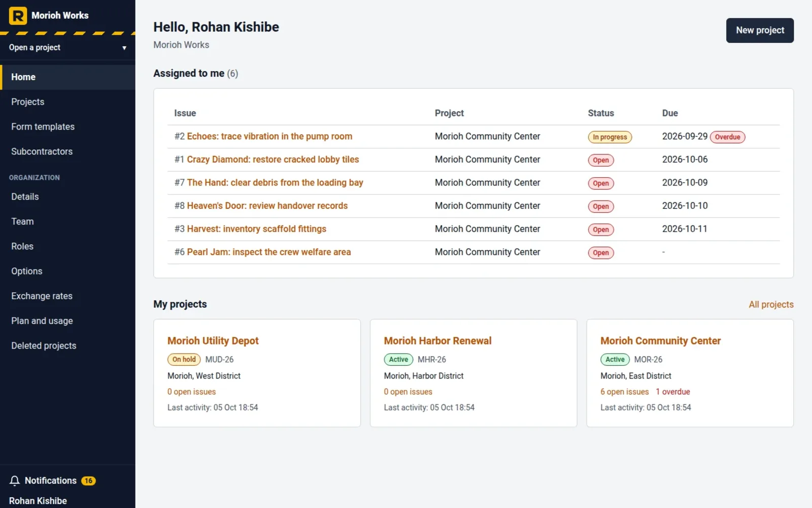Open the notifications count badge 16

pyautogui.click(x=88, y=481)
